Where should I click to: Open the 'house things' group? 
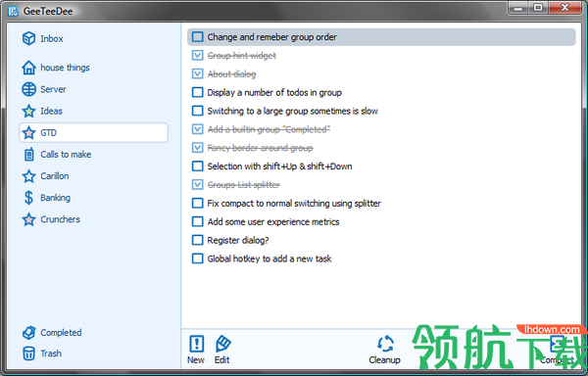tap(65, 68)
